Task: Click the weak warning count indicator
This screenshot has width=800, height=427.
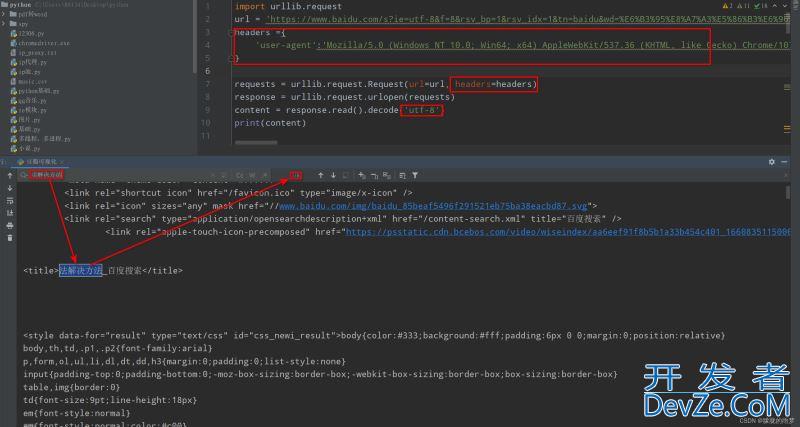Action: [x=744, y=6]
